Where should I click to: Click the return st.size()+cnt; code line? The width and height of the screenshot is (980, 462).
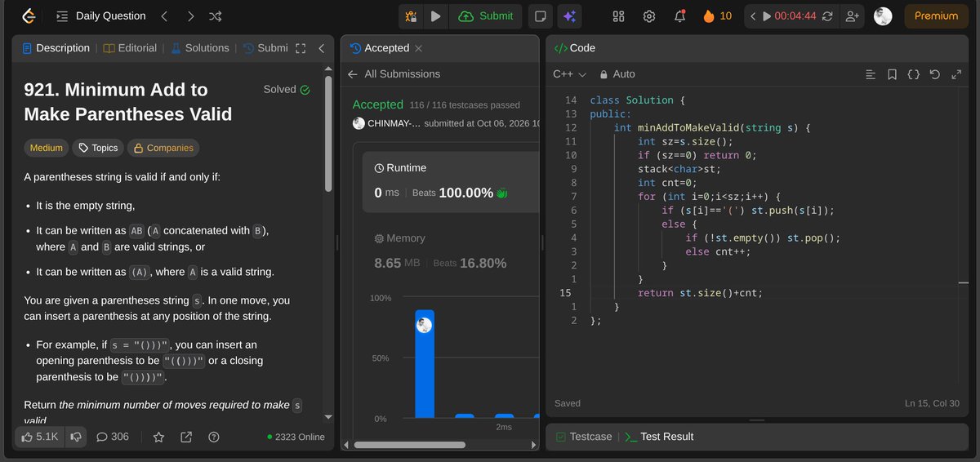[x=700, y=293]
